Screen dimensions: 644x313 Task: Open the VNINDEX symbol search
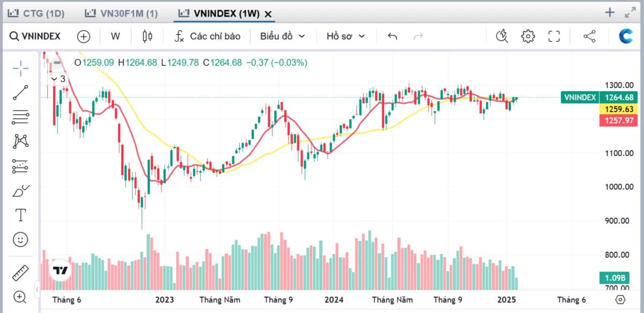click(x=35, y=37)
